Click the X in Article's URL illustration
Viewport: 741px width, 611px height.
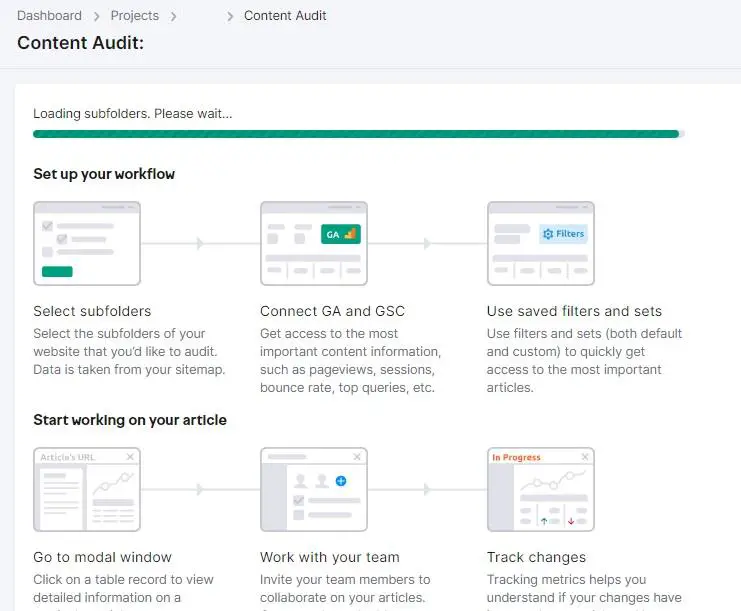[130, 456]
